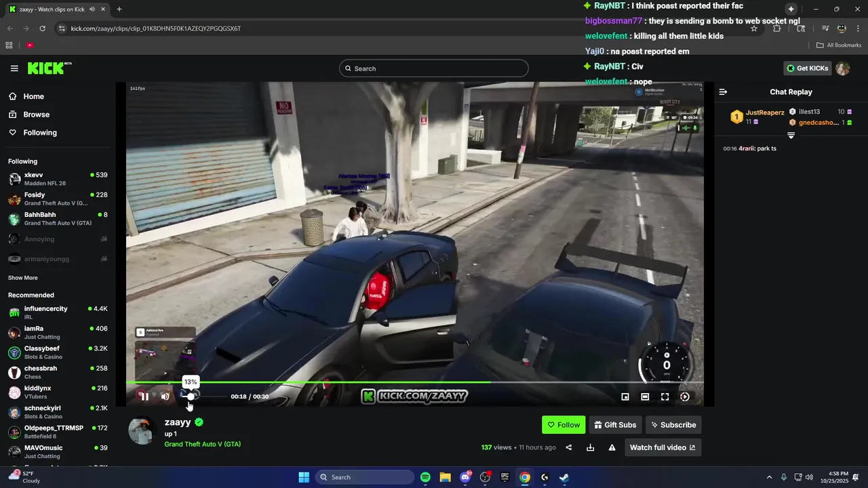The height and width of the screenshot is (488, 868).
Task: Share the clip via share icon
Action: (x=569, y=447)
